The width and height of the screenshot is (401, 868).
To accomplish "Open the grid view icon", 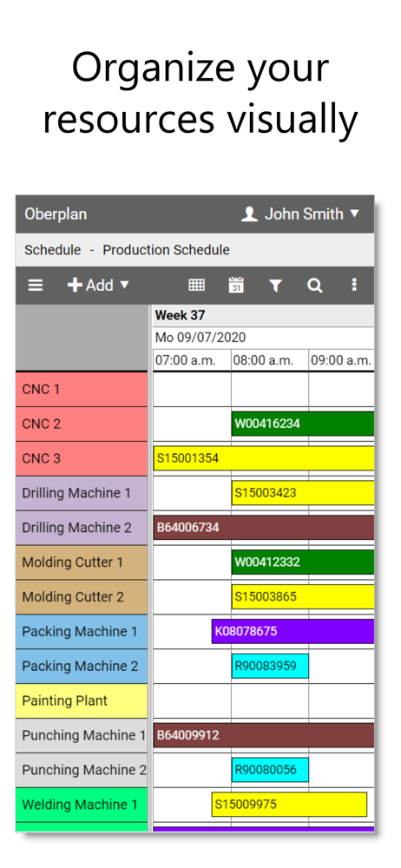I will click(197, 285).
